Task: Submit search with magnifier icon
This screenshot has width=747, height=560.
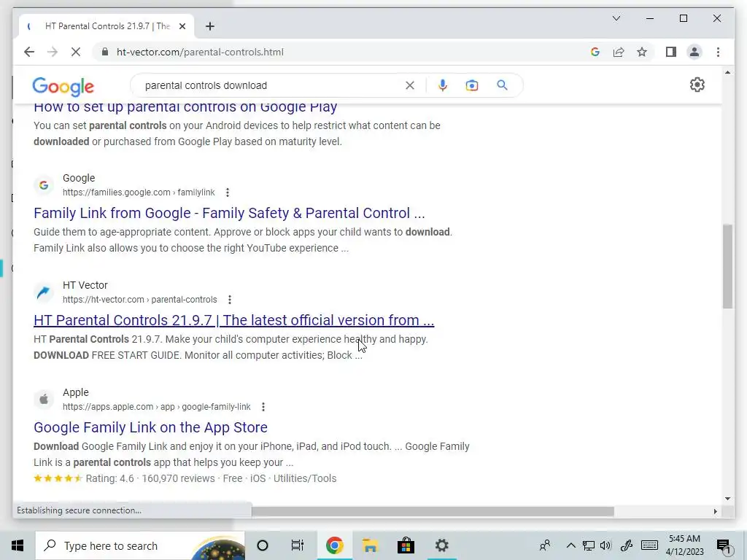Action: [x=502, y=85]
